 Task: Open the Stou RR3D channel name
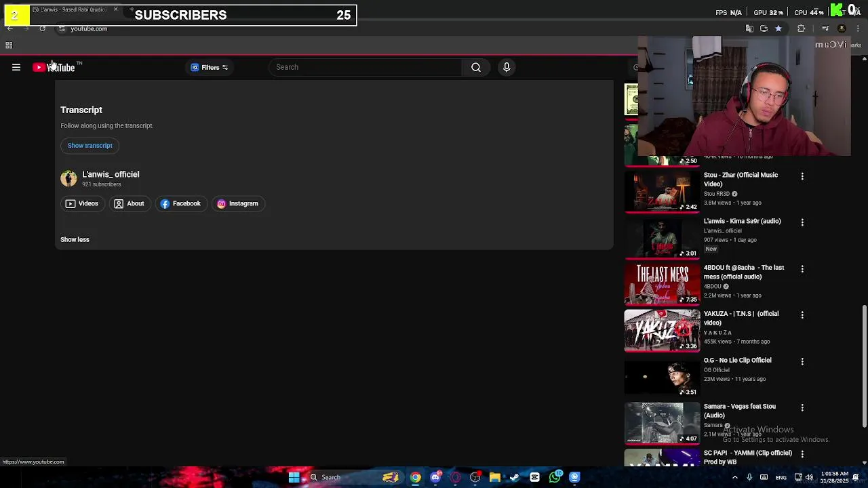pyautogui.click(x=717, y=194)
